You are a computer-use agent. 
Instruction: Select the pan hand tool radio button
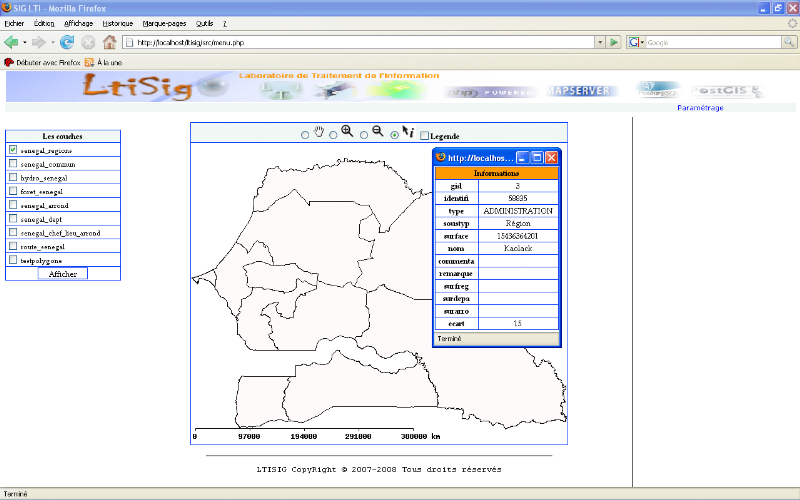click(305, 135)
